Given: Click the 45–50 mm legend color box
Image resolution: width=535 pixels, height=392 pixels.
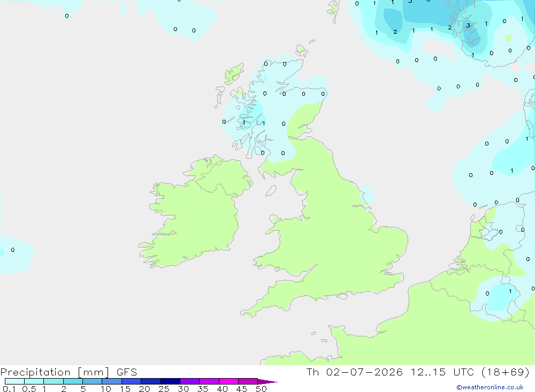Looking at the screenshot, I should [x=248, y=381].
